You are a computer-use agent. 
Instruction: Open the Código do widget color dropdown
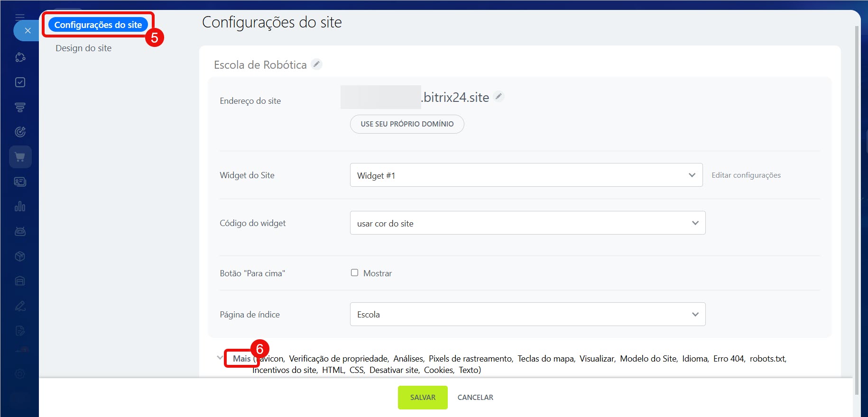[527, 223]
